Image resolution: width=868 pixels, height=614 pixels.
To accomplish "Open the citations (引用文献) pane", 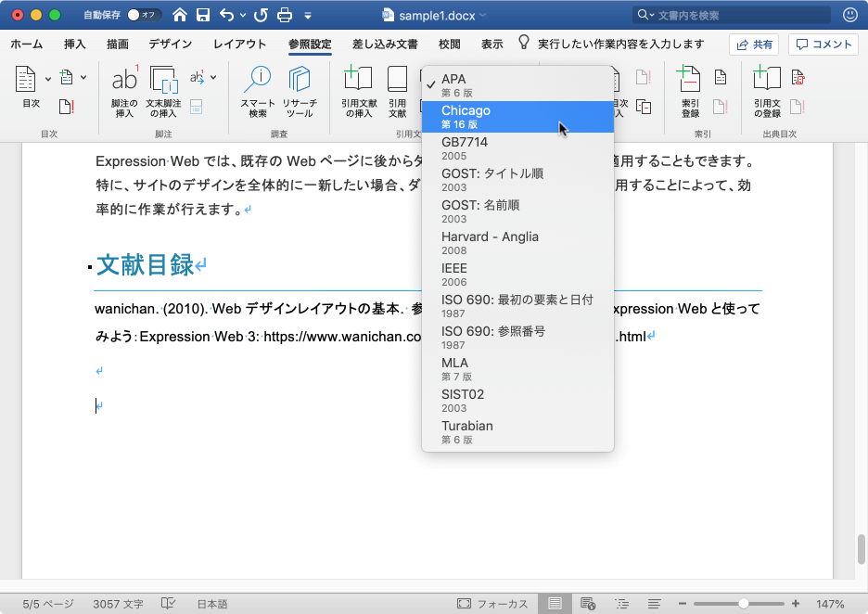I will tap(398, 91).
